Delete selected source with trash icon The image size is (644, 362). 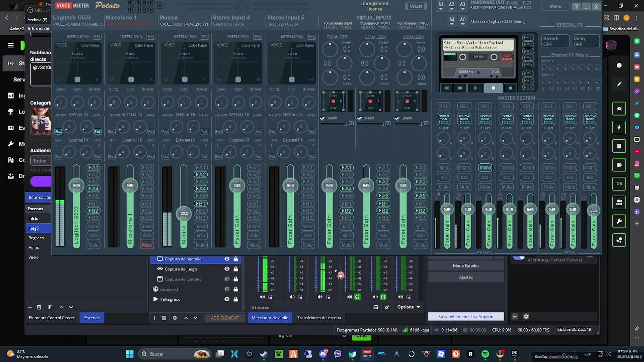[x=164, y=318]
